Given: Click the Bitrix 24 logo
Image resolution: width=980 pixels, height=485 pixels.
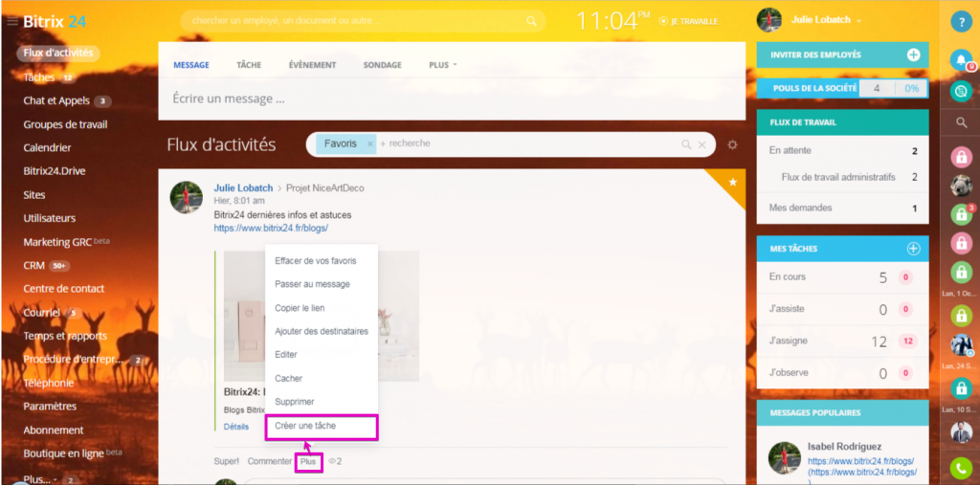Looking at the screenshot, I should (x=55, y=22).
